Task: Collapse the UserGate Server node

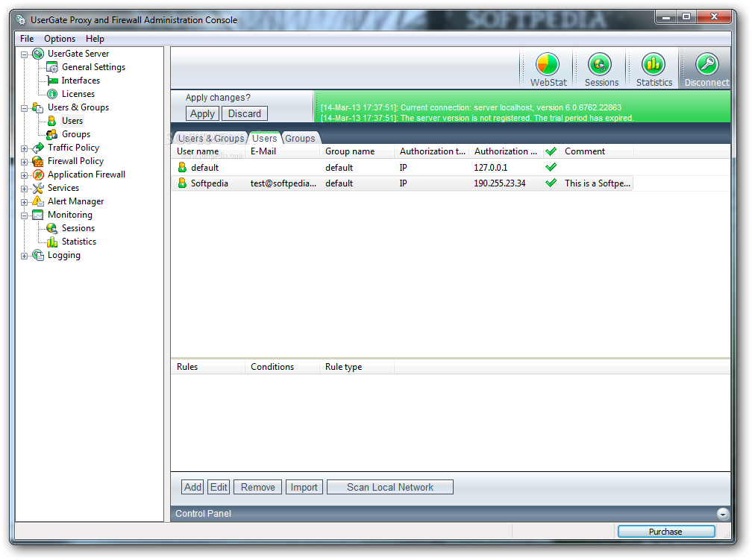Action: click(24, 54)
